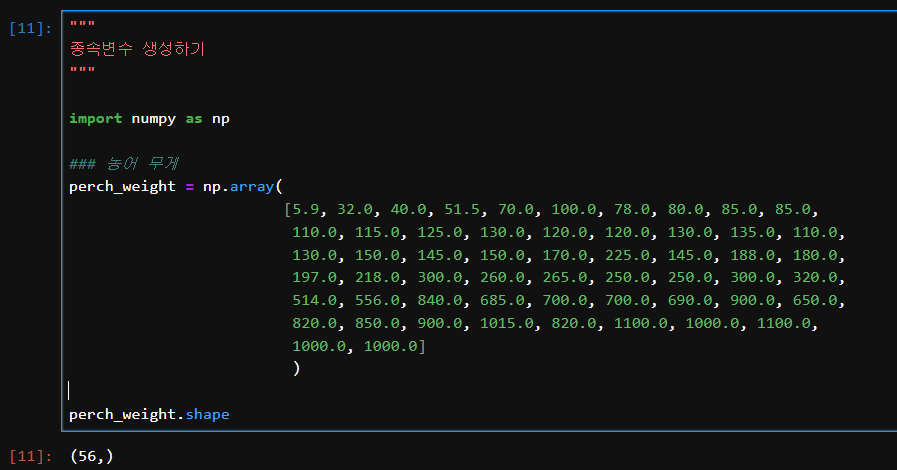Click the value 32.0 in the array
Screen dimensions: 897x470
tap(355, 209)
